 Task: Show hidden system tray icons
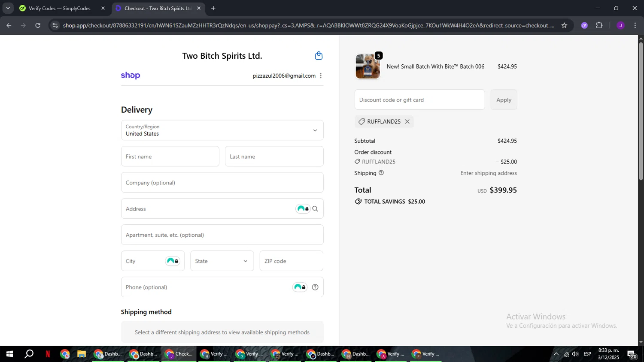pyautogui.click(x=556, y=354)
